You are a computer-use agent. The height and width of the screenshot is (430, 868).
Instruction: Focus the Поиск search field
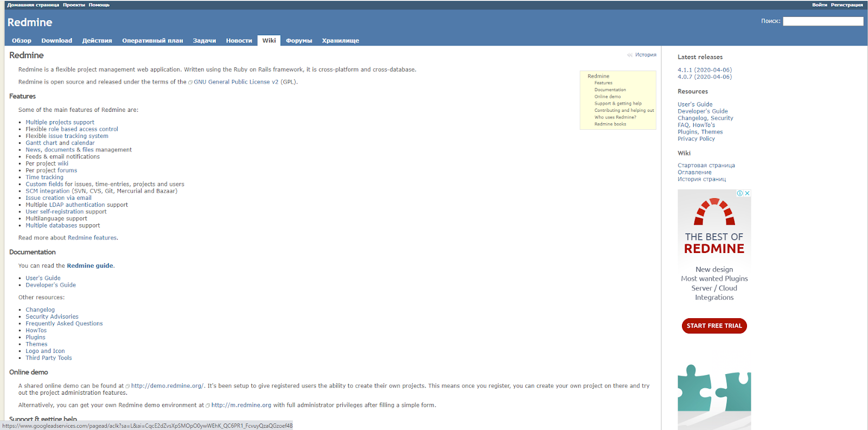823,21
